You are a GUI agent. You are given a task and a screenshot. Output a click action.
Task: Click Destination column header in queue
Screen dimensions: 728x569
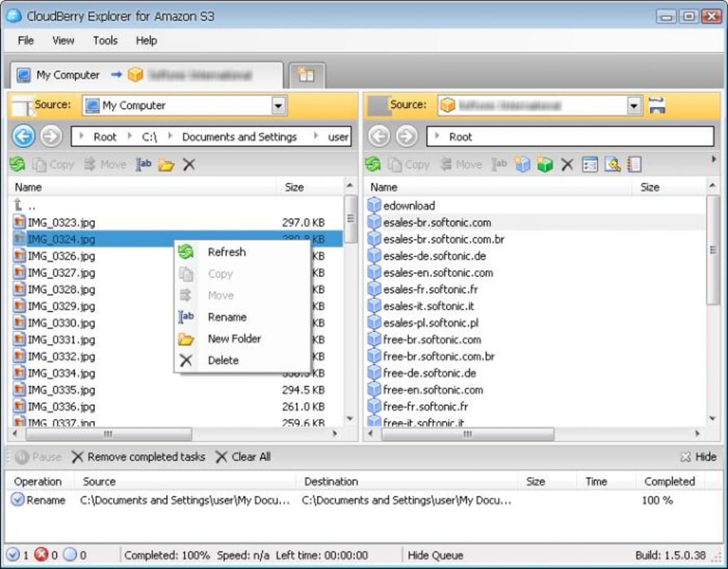[406, 481]
